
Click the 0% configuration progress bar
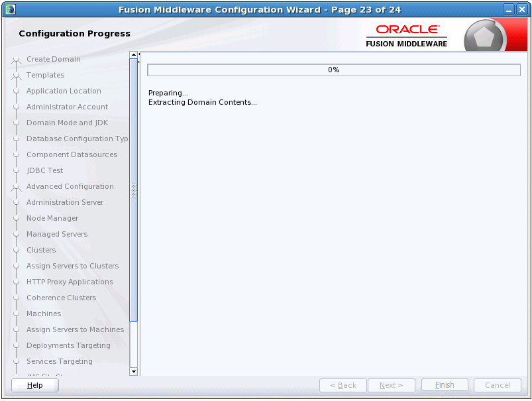coord(334,70)
